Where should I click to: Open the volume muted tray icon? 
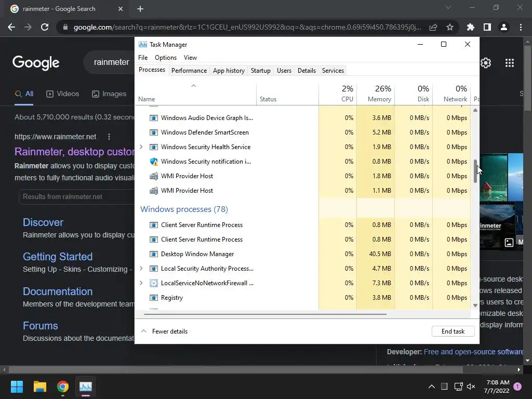pos(471,387)
